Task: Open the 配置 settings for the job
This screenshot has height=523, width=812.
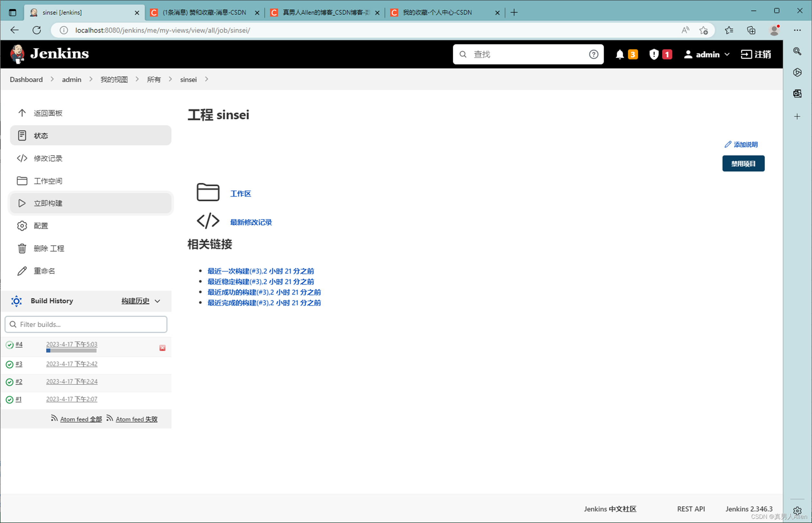Action: click(41, 226)
